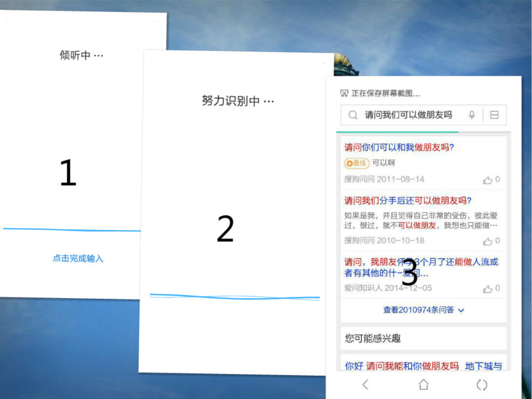Tap the refresh icon in the bottom bar

click(x=481, y=385)
